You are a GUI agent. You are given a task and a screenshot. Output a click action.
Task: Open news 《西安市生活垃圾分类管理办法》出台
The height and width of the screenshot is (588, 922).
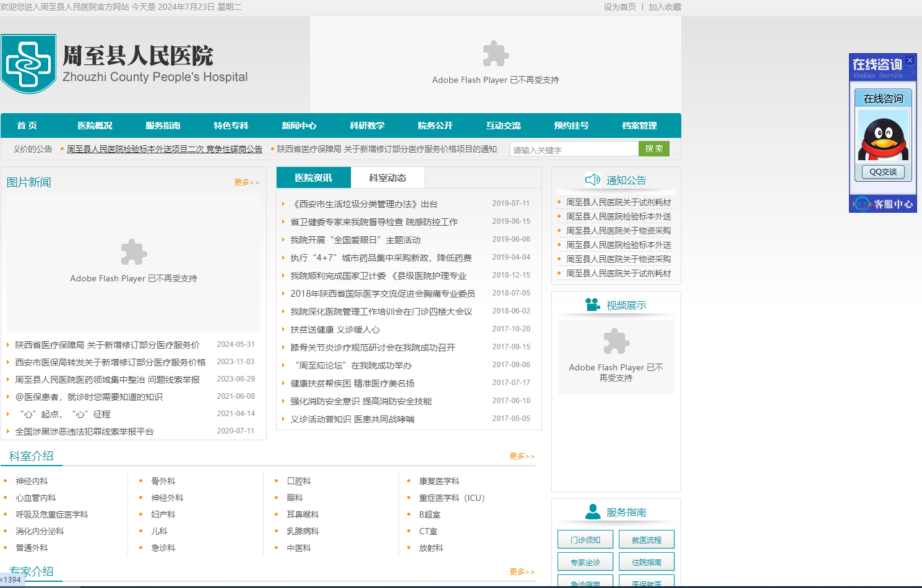click(x=364, y=204)
